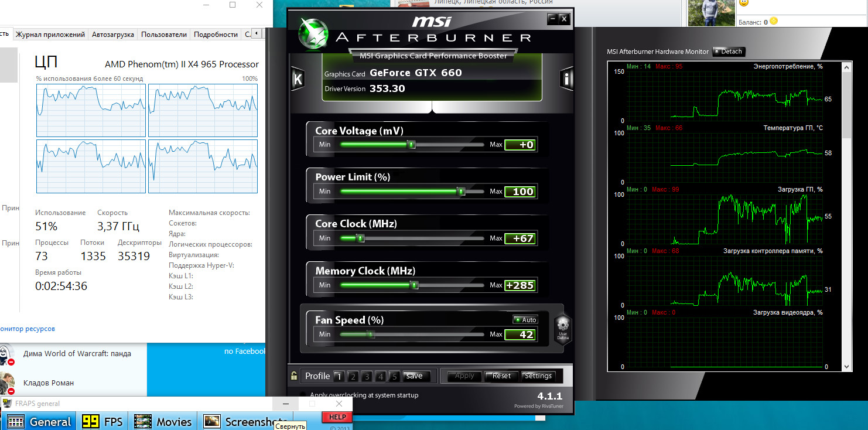Viewport: 868px width, 430px height.
Task: Click the Memory Clock slider handle
Action: (x=414, y=285)
